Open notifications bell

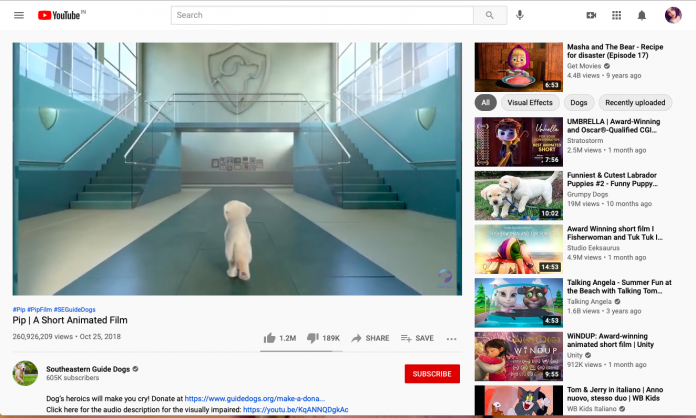(641, 16)
